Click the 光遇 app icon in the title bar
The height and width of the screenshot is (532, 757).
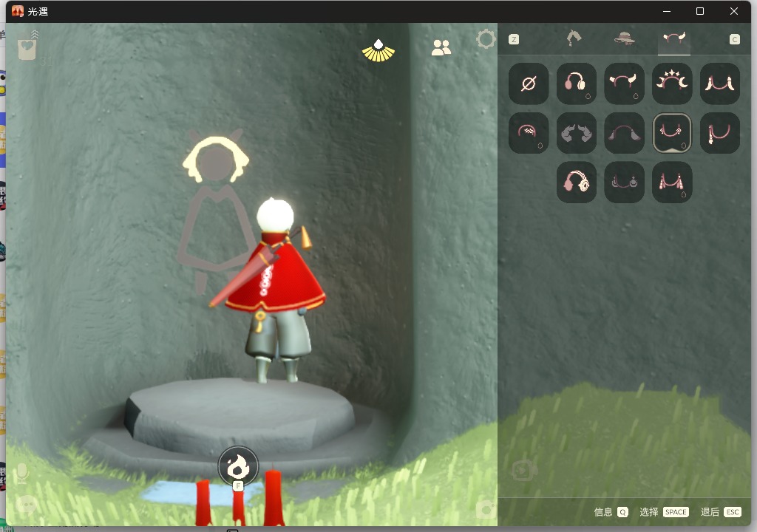18,11
